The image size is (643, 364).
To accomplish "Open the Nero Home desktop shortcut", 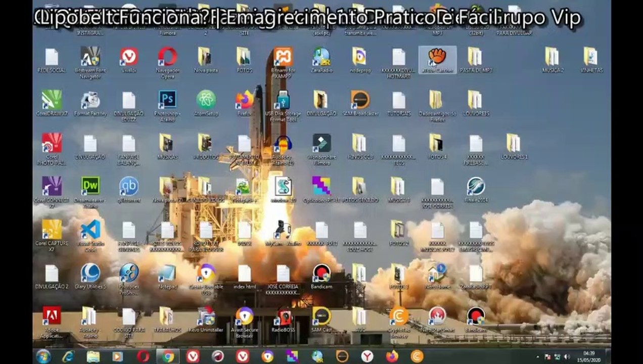I will click(x=437, y=276).
